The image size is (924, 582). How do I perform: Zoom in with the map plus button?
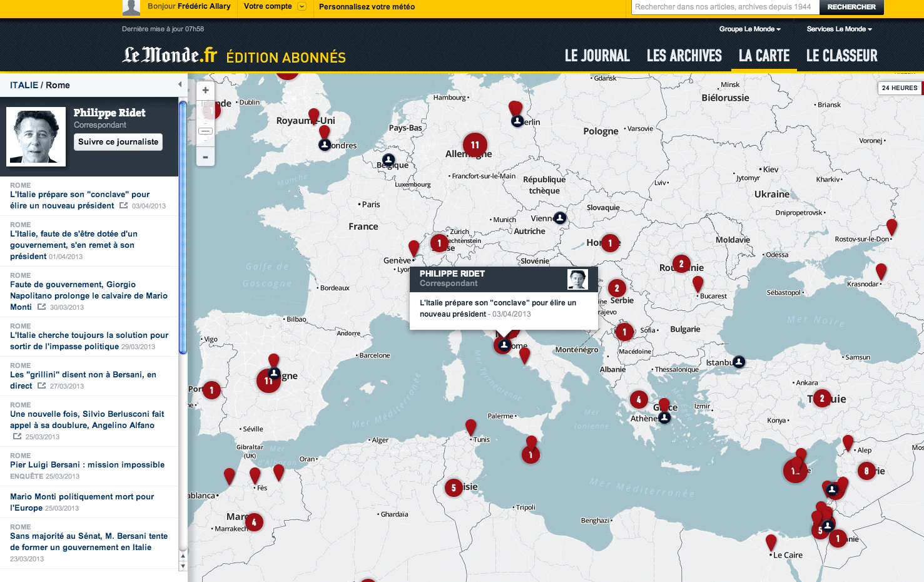tap(205, 90)
